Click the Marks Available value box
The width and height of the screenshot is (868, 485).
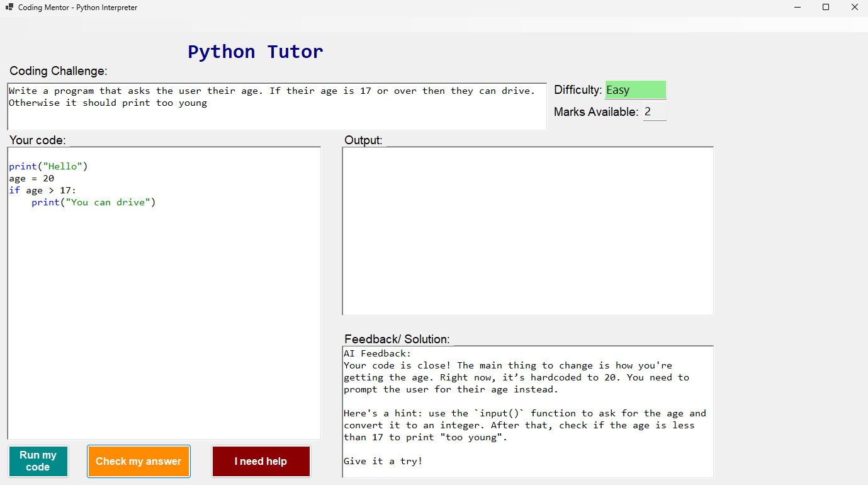click(x=654, y=111)
